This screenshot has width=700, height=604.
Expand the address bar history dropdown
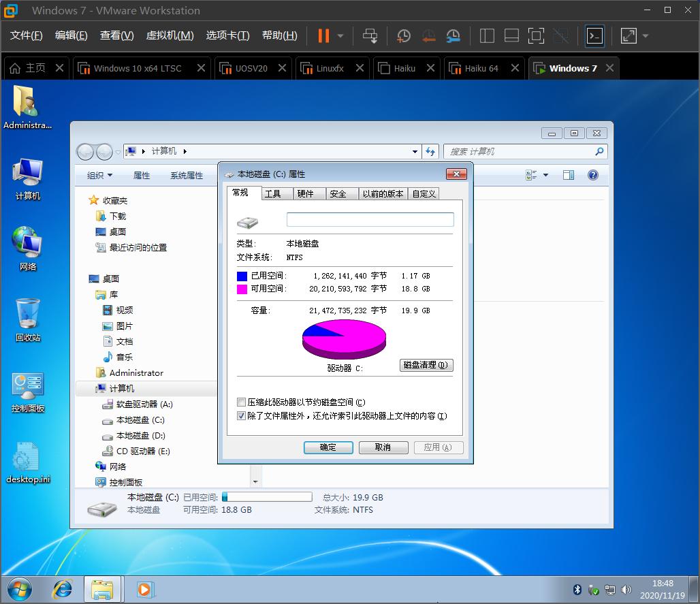coord(414,151)
